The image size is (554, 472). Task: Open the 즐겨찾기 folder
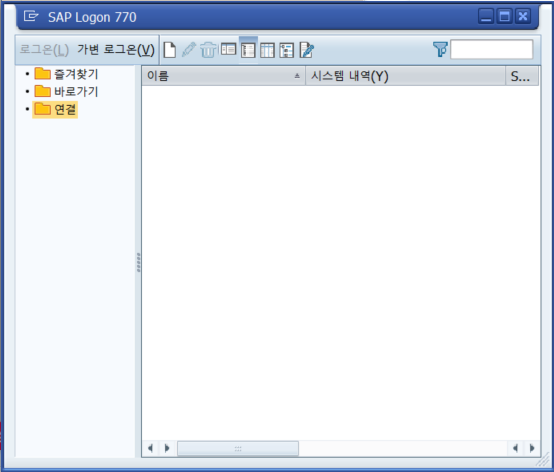point(66,74)
